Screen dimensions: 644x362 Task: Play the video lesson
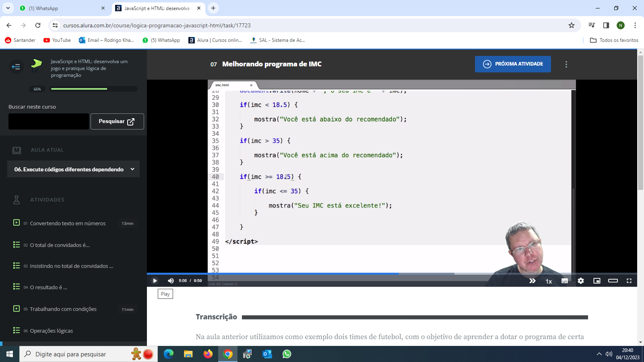tap(155, 281)
